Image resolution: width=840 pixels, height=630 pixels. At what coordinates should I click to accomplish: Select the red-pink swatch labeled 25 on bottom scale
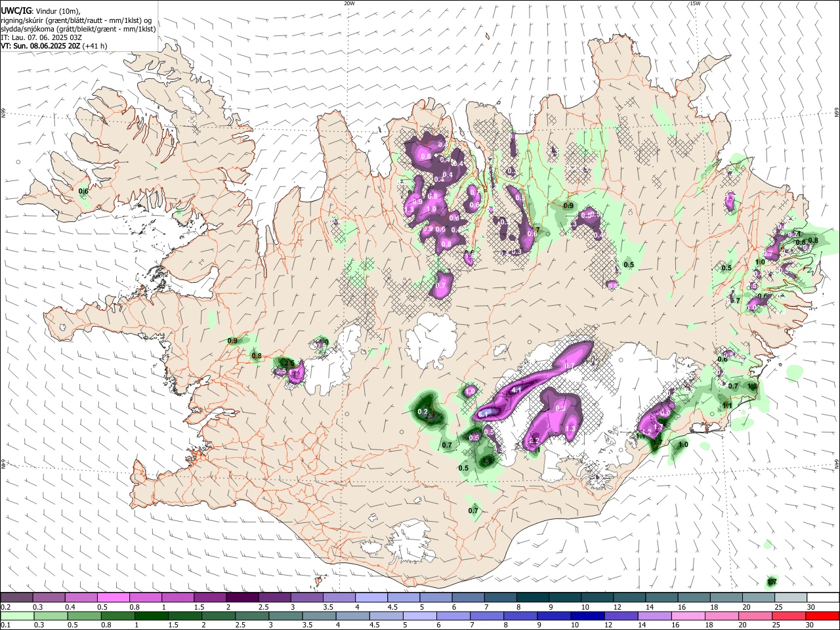point(789,616)
